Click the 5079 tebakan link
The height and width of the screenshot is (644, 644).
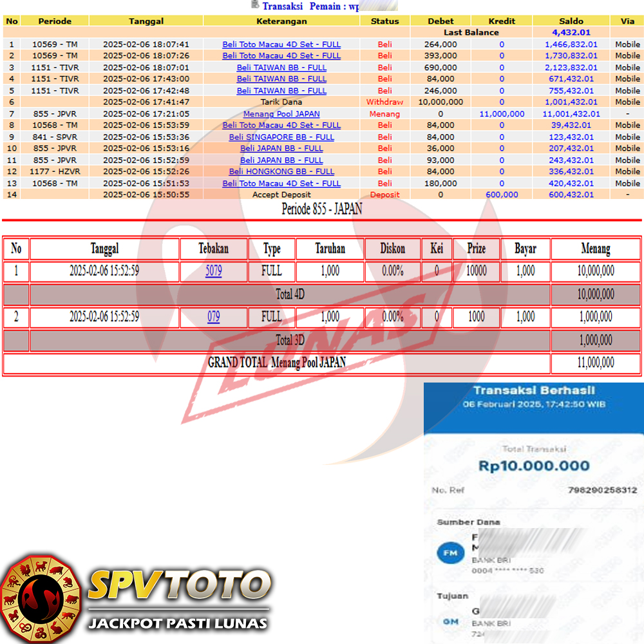coord(214,271)
